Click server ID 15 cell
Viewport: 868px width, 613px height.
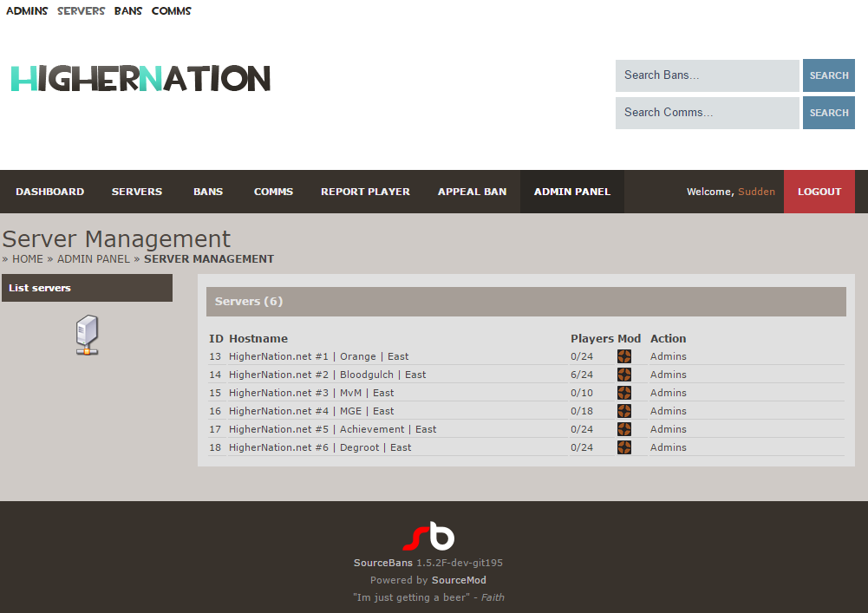pyautogui.click(x=215, y=393)
